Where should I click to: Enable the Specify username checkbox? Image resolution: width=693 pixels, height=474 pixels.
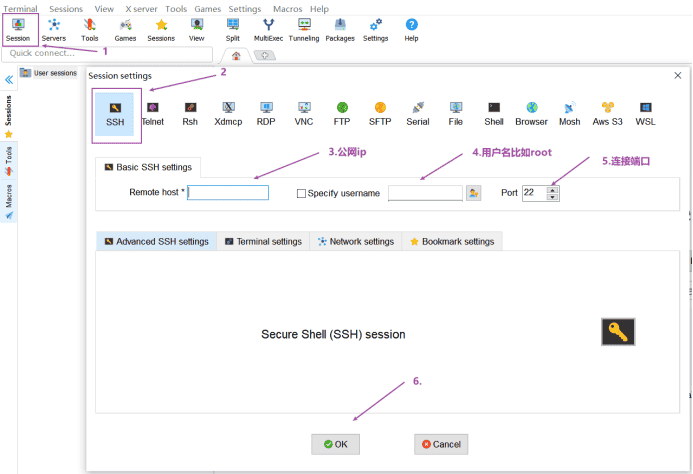click(301, 193)
